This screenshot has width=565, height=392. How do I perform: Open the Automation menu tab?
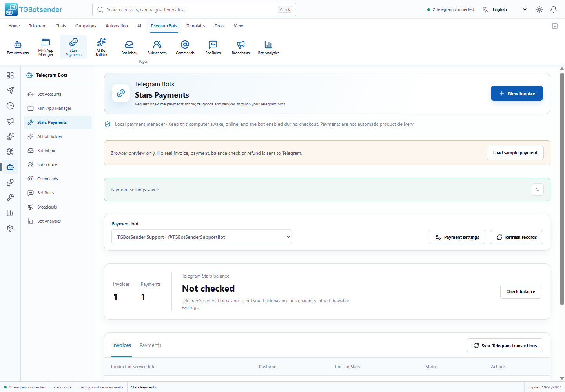click(x=117, y=26)
